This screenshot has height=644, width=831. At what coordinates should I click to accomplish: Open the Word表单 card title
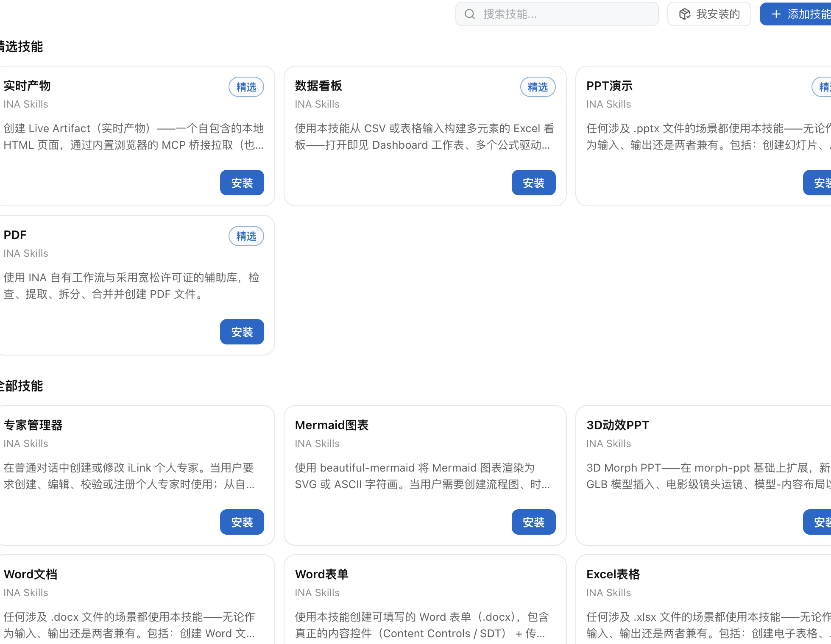[x=321, y=574]
